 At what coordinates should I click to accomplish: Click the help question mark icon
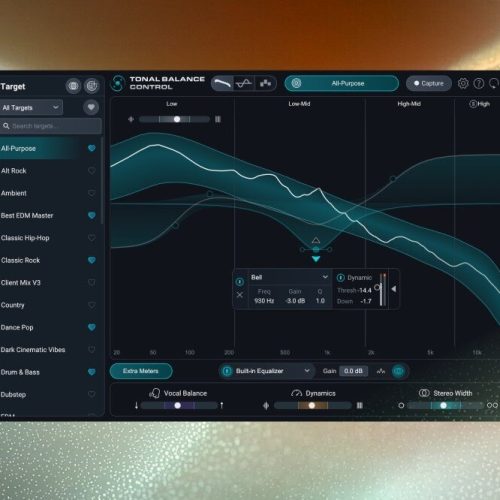click(x=479, y=83)
